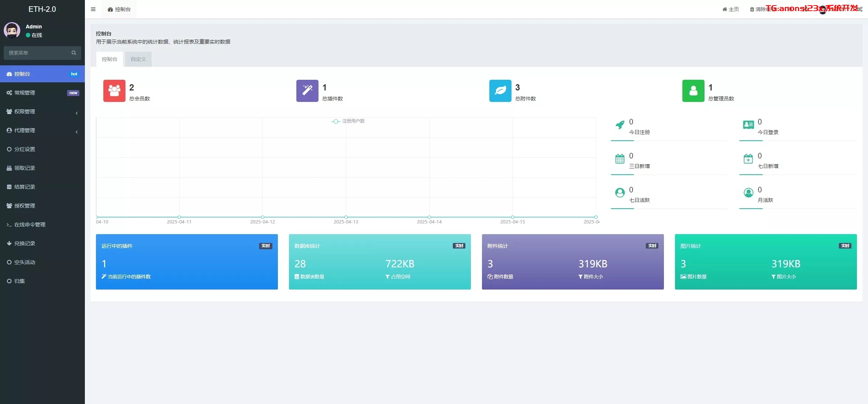Toggle 注册用户数 legend in chart
868x404 pixels.
[x=348, y=121]
